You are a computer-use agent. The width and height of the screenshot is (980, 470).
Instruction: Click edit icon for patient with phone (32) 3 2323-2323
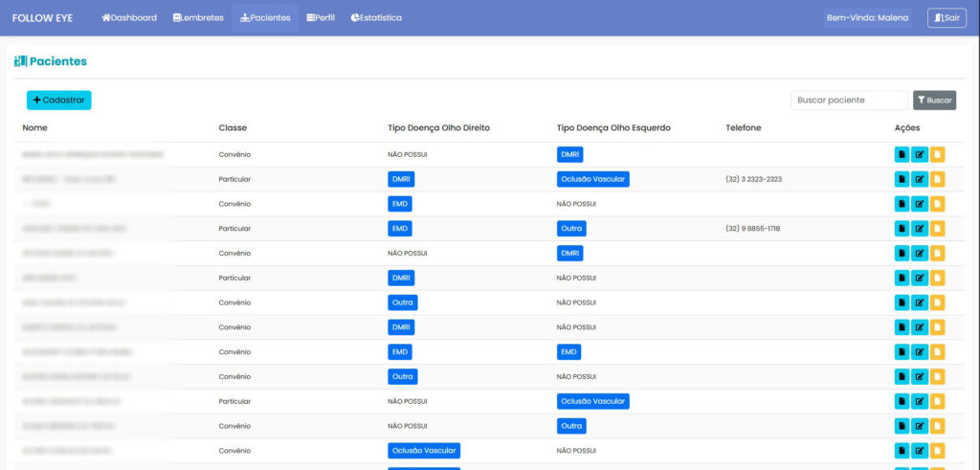point(920,179)
